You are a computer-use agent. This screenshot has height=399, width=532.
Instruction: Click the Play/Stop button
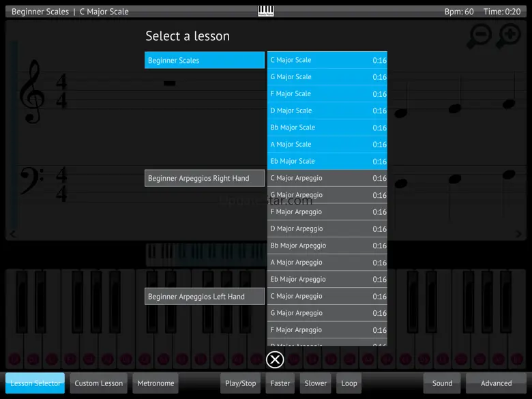click(x=241, y=383)
